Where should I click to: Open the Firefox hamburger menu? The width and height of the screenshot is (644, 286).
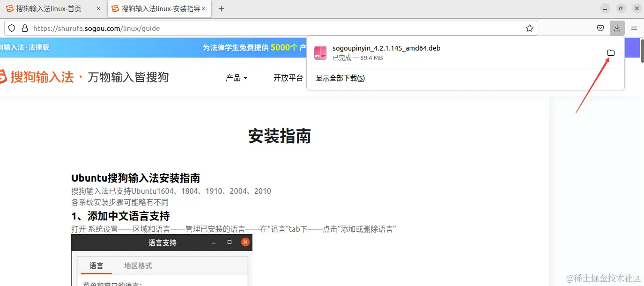point(634,28)
